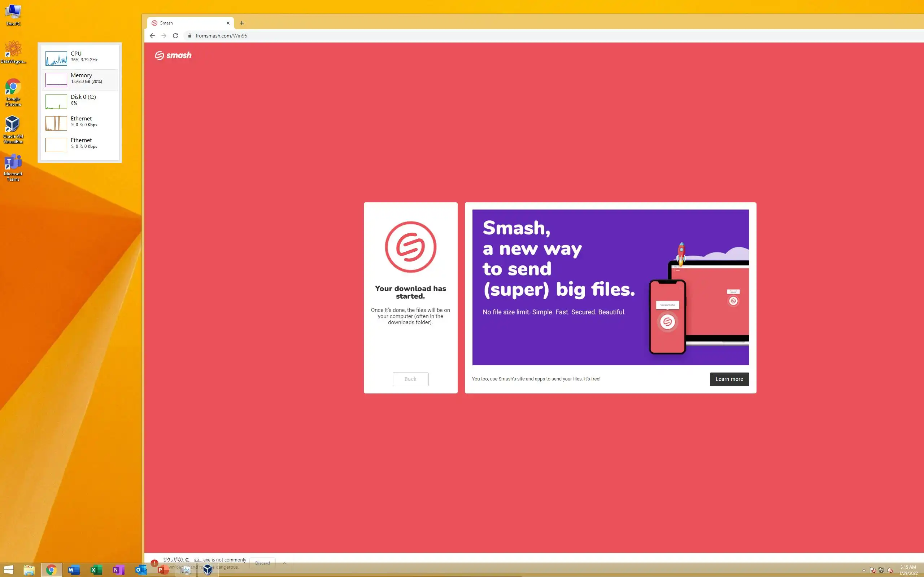Viewport: 924px width, 577px height.
Task: Discard the flagged exe download
Action: (262, 563)
